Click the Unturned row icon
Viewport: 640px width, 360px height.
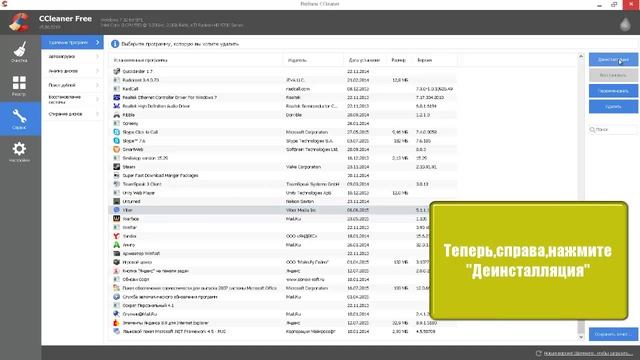tap(116, 201)
